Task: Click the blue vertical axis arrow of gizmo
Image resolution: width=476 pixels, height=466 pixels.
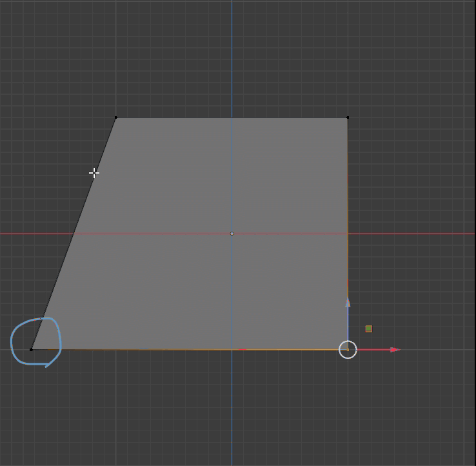Action: pos(348,302)
